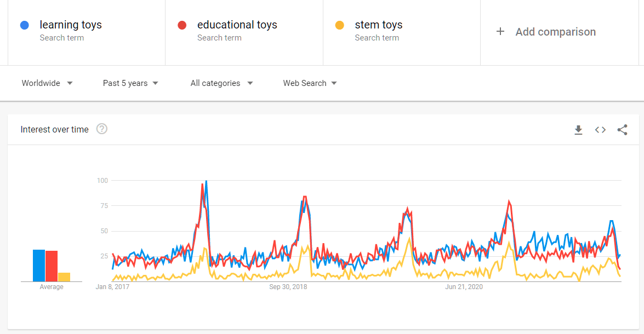This screenshot has height=334, width=644.
Task: Click the red average bar
Action: point(52,266)
